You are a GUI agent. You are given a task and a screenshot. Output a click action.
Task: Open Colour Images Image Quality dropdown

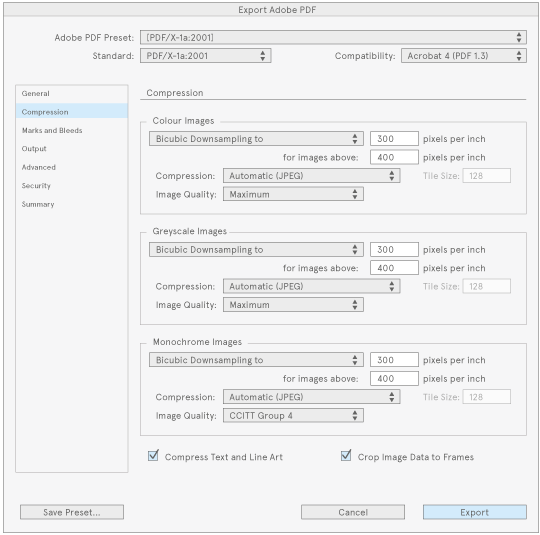pyautogui.click(x=293, y=194)
